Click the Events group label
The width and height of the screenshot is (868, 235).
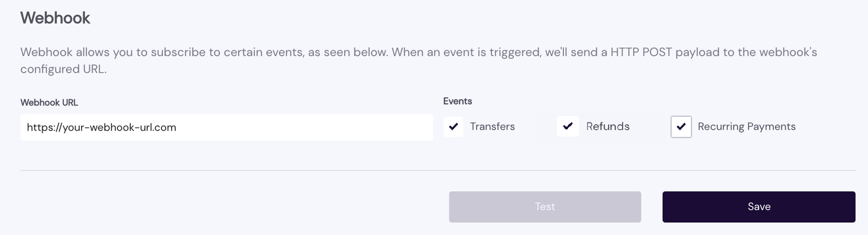(457, 101)
